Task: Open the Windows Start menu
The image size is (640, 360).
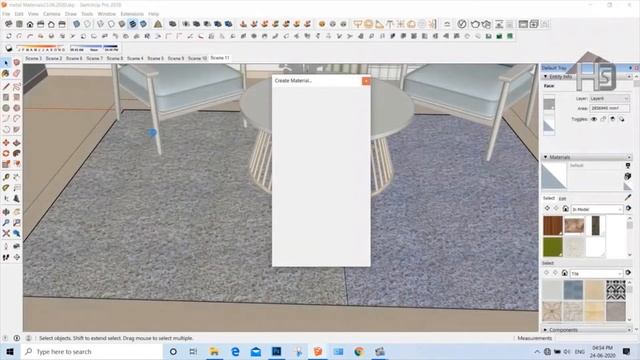Action: [10, 351]
